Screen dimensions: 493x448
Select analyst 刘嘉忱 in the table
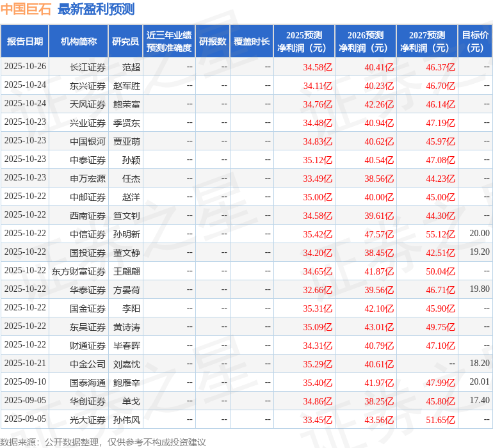click(x=127, y=364)
